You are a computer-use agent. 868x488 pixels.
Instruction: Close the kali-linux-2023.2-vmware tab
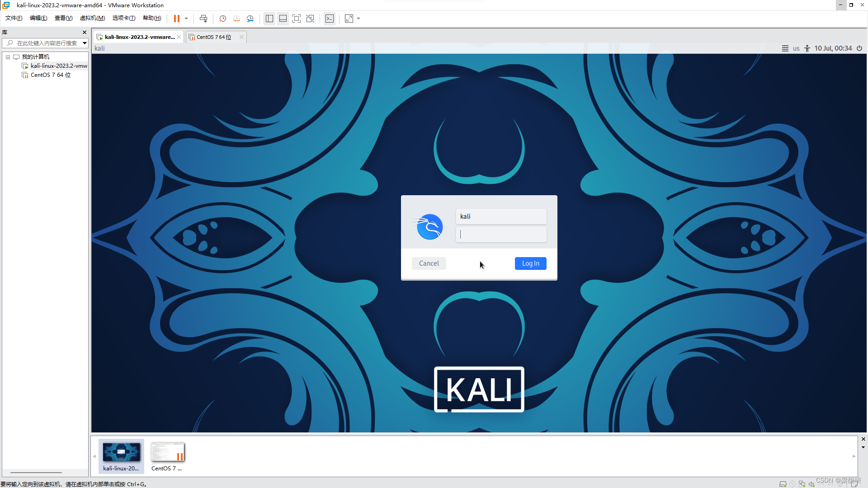[179, 37]
